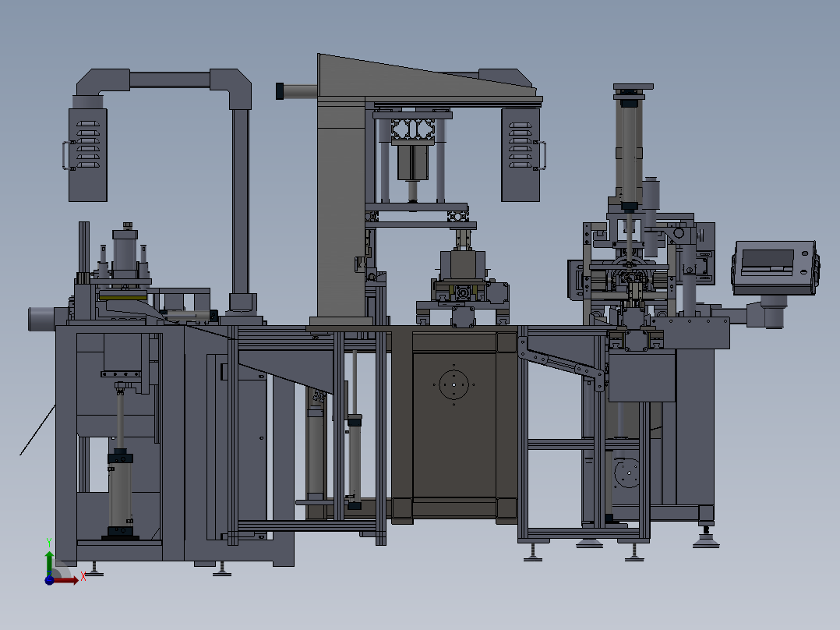The height and width of the screenshot is (630, 840).
Task: Click the red X axis arrow of triad
Action: tap(66, 581)
